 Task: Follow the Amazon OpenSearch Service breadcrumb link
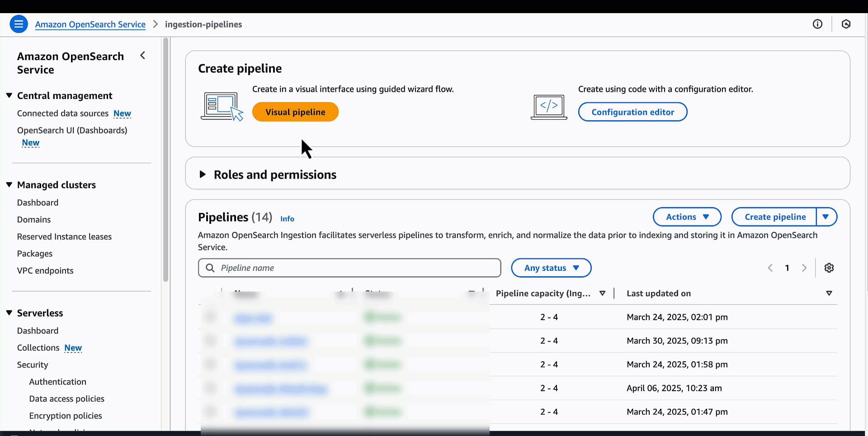click(x=90, y=24)
